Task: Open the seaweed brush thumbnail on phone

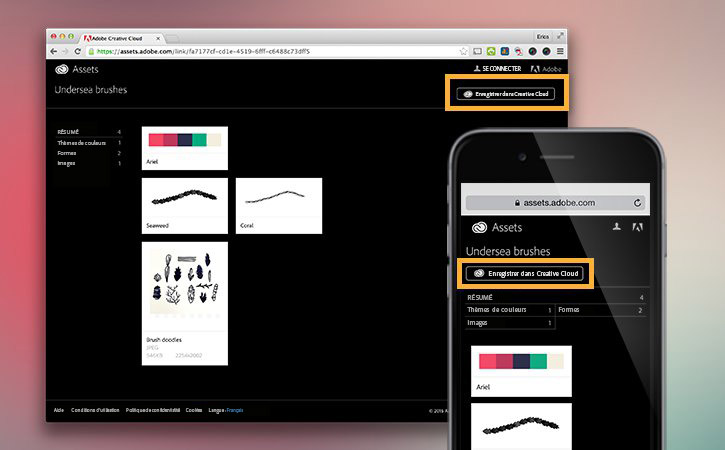Action: [521, 426]
